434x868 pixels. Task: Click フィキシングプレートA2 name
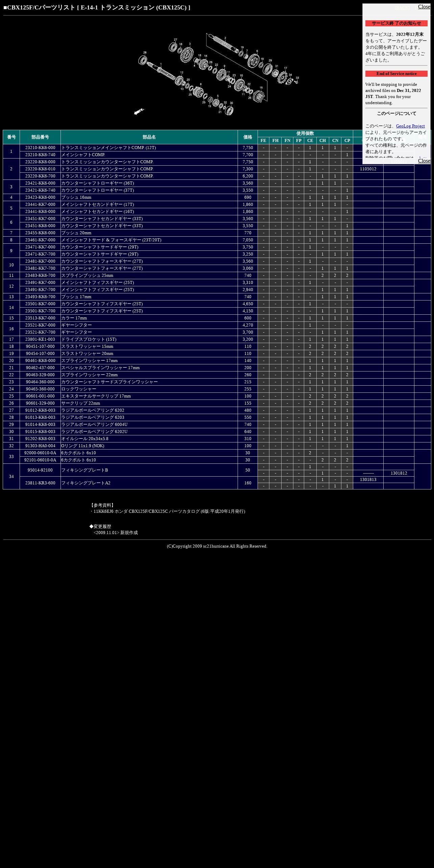[x=86, y=483]
